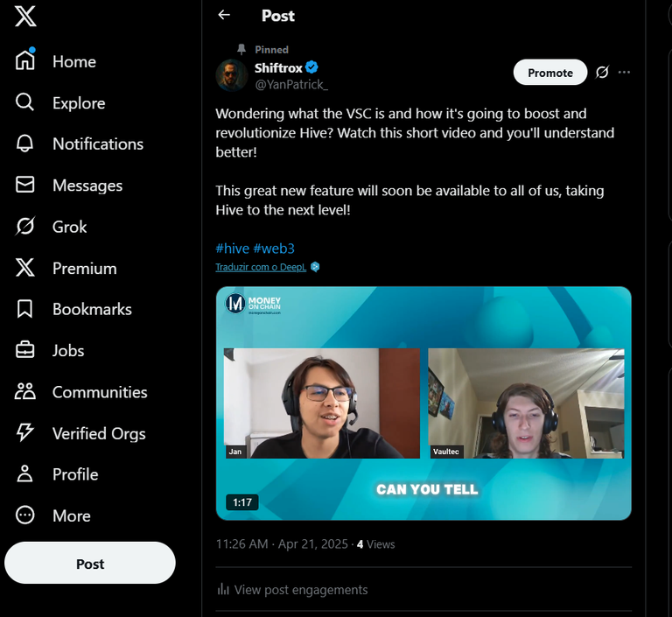672x617 pixels.
Task: Click the Pinned label
Action: click(x=272, y=50)
